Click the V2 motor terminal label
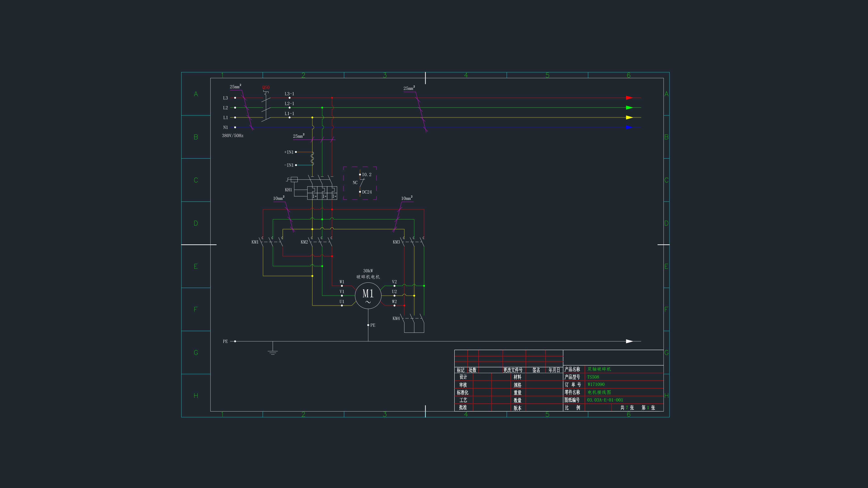868x488 pixels. point(394,282)
